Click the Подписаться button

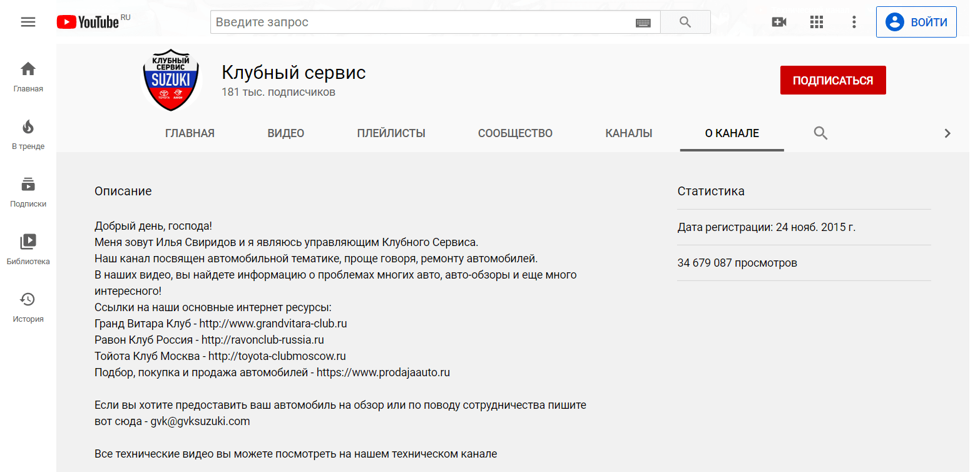pos(832,80)
